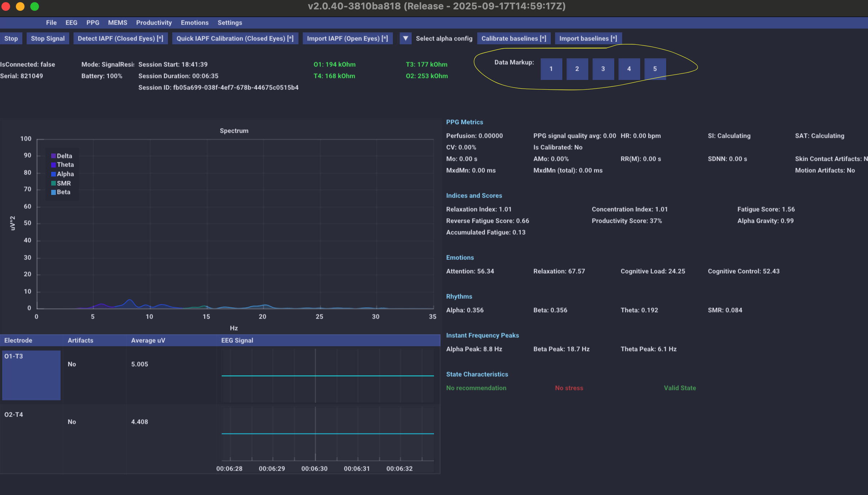868x495 pixels.
Task: Click the O2-T4 EEG signal plot
Action: click(328, 434)
